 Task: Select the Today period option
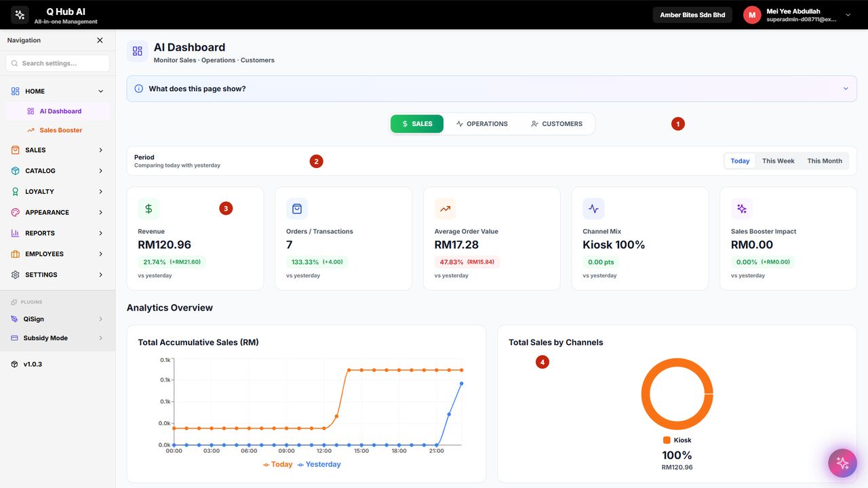(x=740, y=161)
